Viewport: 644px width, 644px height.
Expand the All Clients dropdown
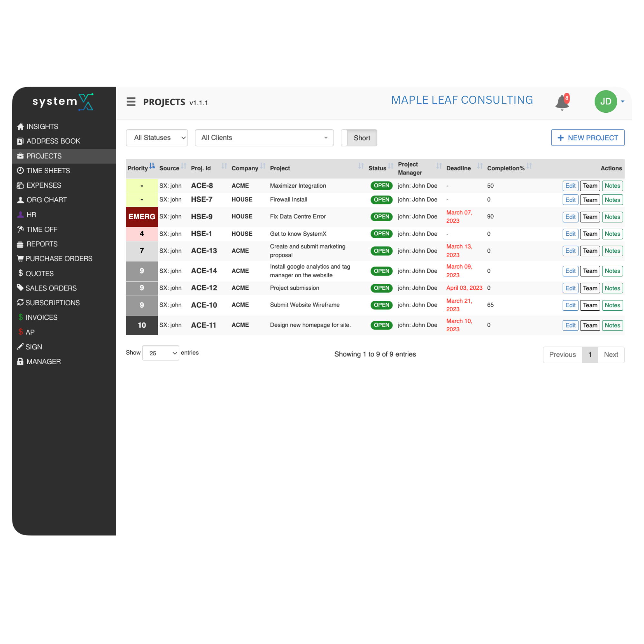(264, 138)
